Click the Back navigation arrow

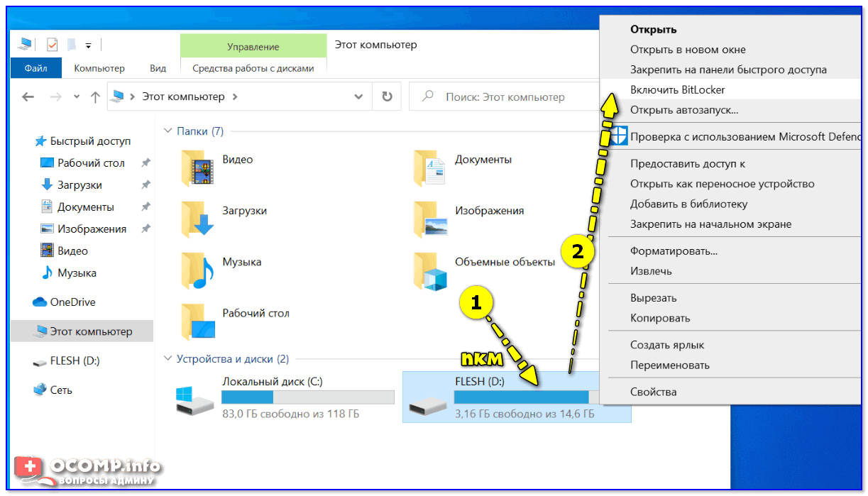[28, 97]
